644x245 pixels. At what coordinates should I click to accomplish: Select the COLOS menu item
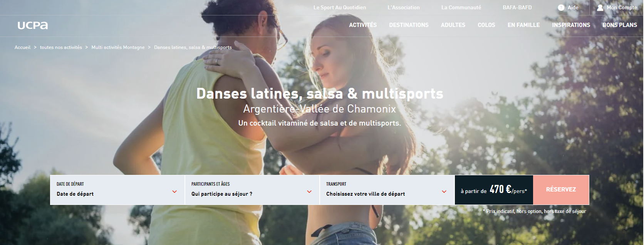486,25
